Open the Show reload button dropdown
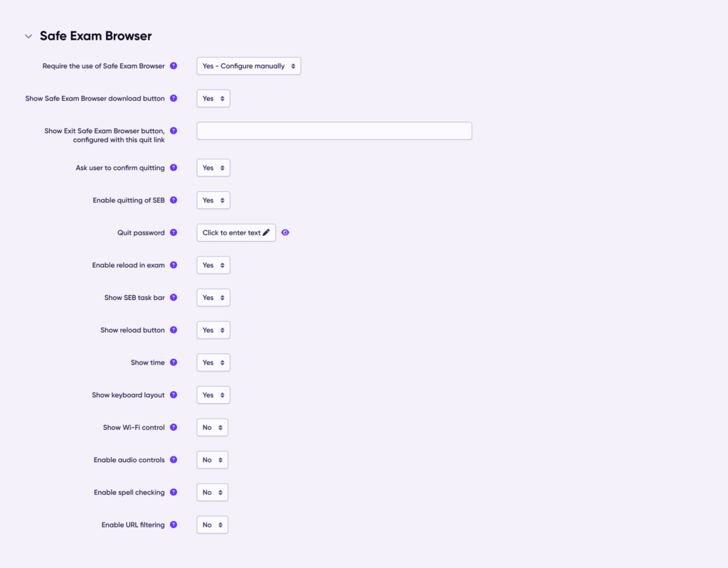 [x=213, y=331]
